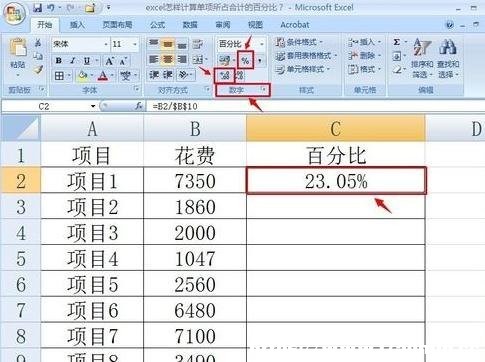Open the 公式 ribbon tab
This screenshot has height=362, width=485.
click(x=157, y=25)
